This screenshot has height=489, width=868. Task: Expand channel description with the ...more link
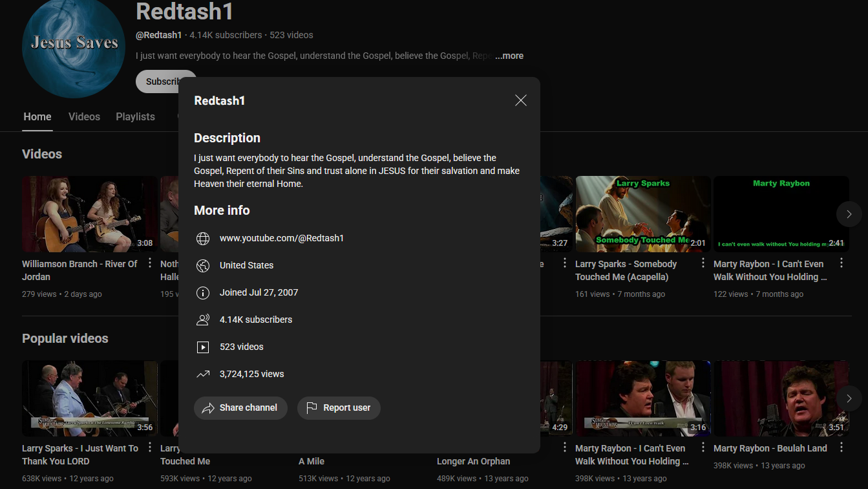click(x=509, y=56)
